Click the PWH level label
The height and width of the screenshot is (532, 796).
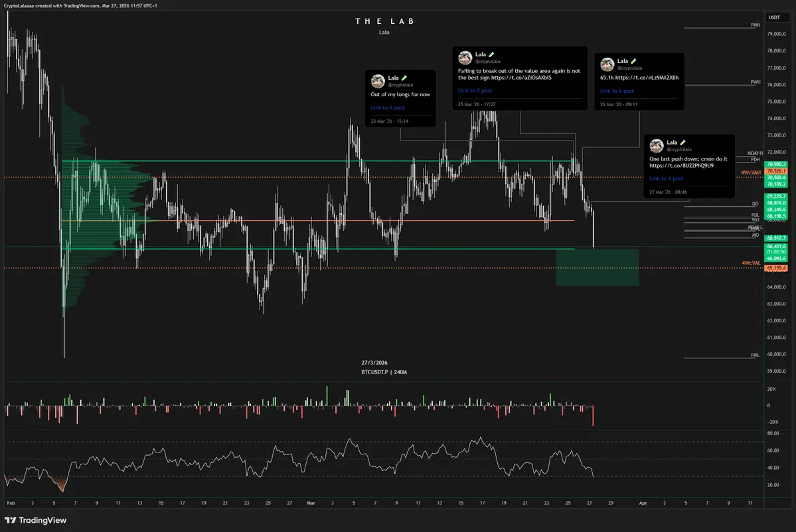(756, 82)
